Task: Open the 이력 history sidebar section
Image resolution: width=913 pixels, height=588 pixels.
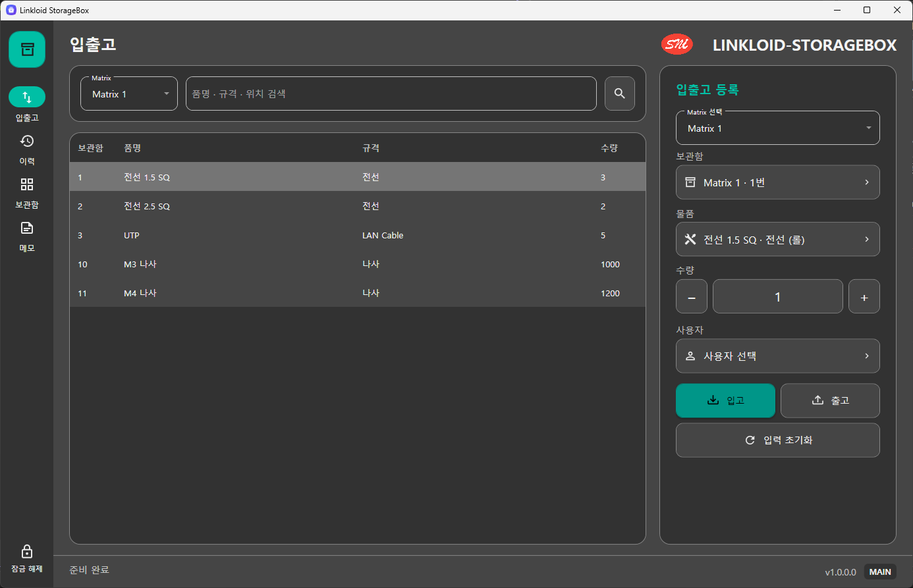Action: coord(27,149)
